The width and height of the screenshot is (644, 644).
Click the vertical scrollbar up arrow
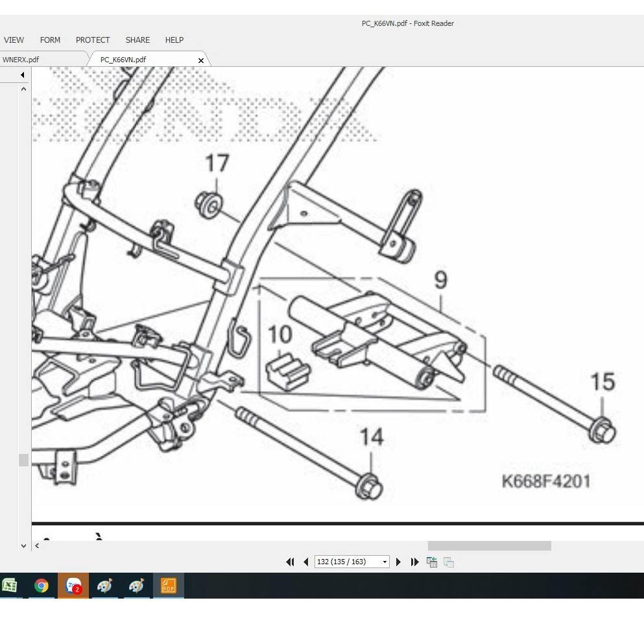point(24,89)
